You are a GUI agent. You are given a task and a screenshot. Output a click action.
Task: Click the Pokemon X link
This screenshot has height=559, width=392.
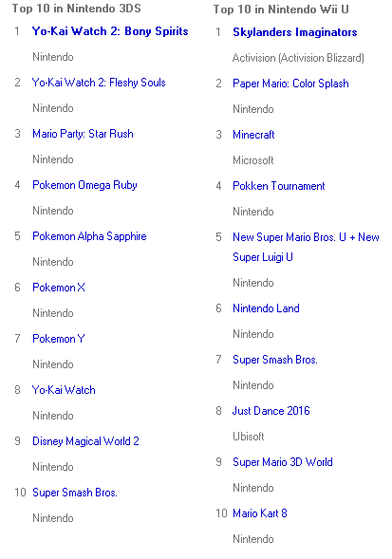pos(59,288)
